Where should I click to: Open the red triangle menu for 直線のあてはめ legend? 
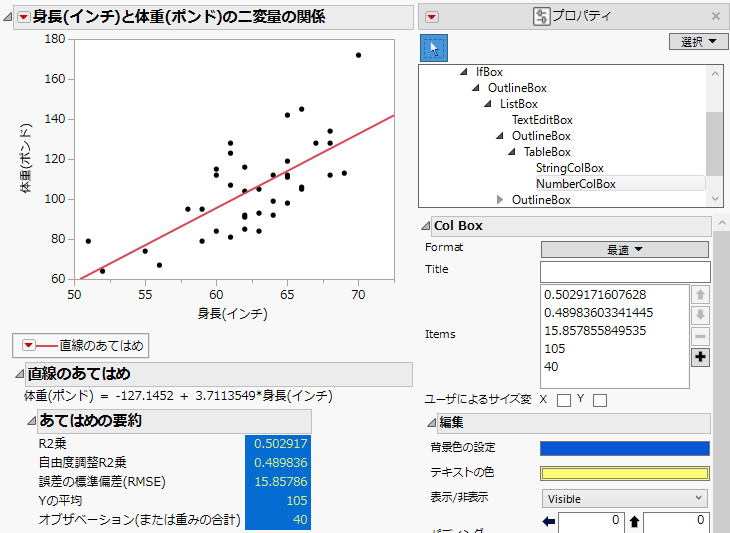28,345
